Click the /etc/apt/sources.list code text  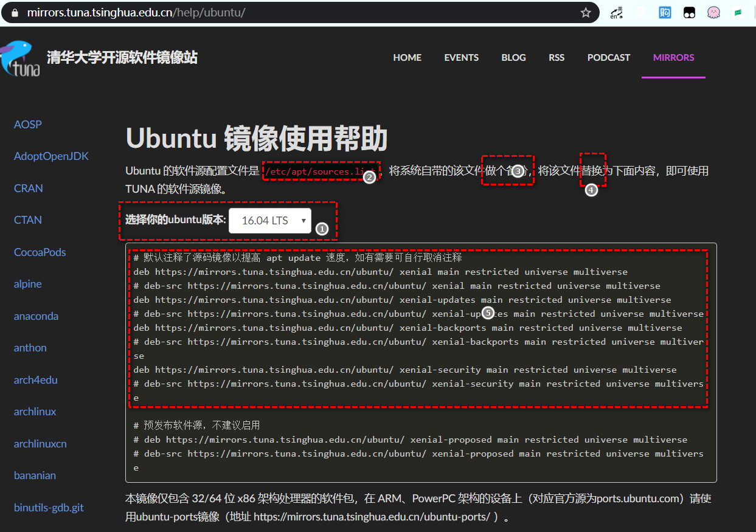tap(322, 171)
